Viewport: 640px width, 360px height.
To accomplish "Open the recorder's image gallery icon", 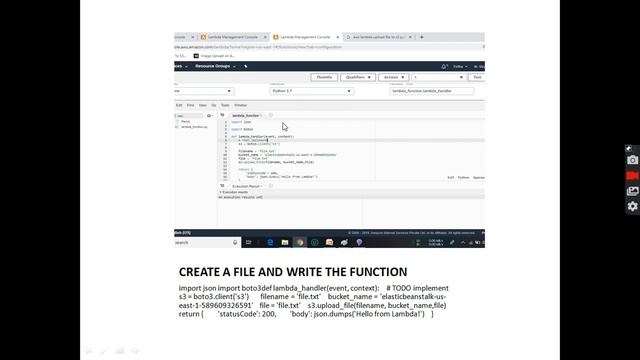I will click(x=632, y=191).
